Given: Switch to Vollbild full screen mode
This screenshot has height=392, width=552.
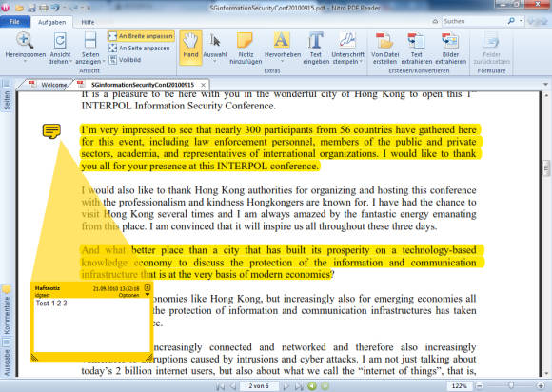Looking at the screenshot, I should pos(125,60).
